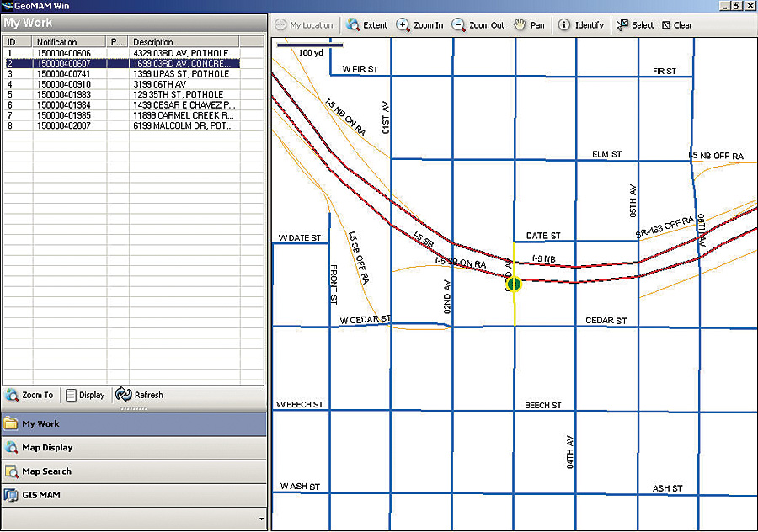Click the splitter grip below Refresh
The height and width of the screenshot is (532, 758).
click(134, 409)
